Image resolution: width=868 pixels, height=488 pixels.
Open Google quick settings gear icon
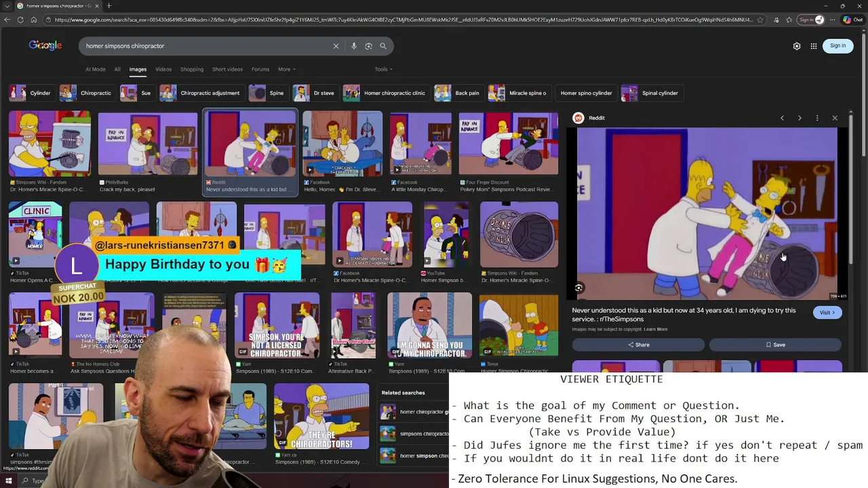[x=797, y=46]
